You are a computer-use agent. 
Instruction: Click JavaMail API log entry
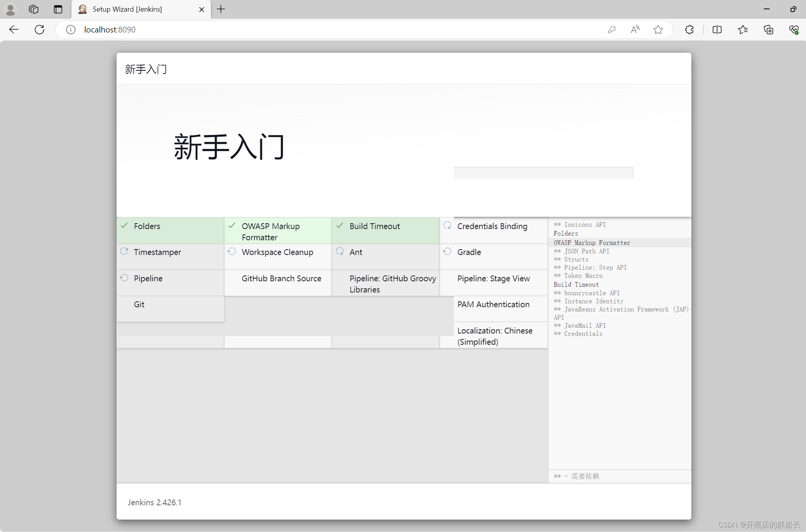click(580, 325)
